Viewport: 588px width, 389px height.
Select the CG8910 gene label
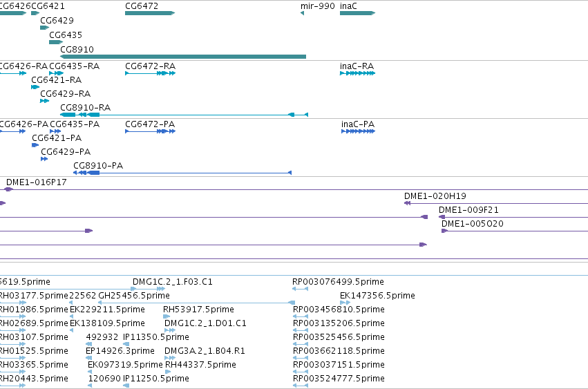click(77, 50)
